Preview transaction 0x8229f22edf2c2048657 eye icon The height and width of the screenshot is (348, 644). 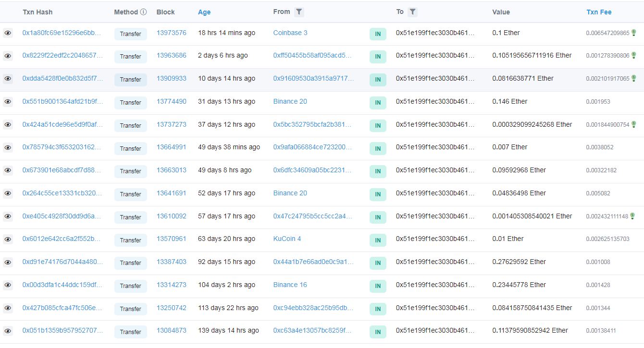[8, 56]
